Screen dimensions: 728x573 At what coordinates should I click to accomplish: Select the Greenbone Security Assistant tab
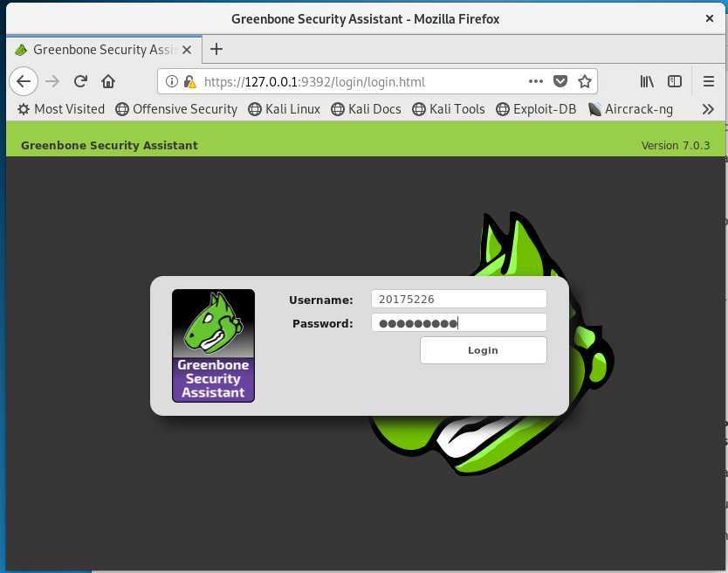pyautogui.click(x=104, y=50)
